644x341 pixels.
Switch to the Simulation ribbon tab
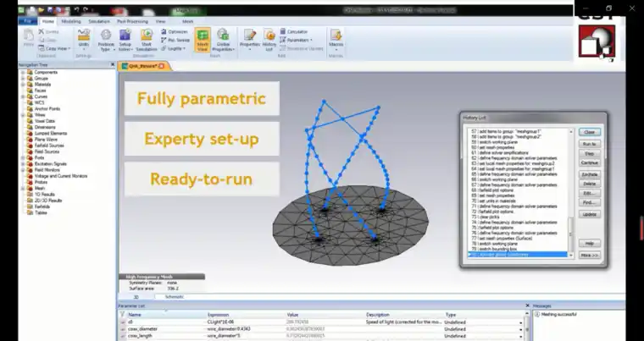pos(99,21)
